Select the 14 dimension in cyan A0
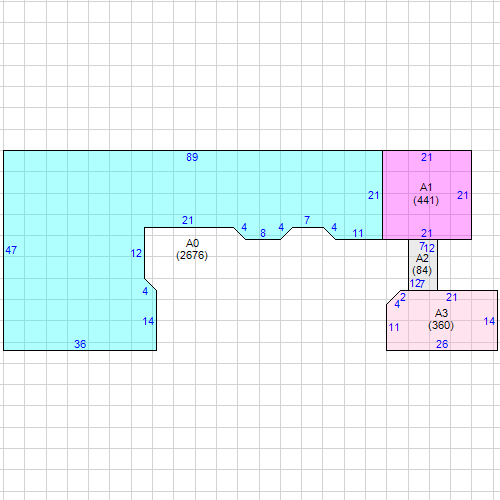The width and height of the screenshot is (500, 500). tap(148, 321)
